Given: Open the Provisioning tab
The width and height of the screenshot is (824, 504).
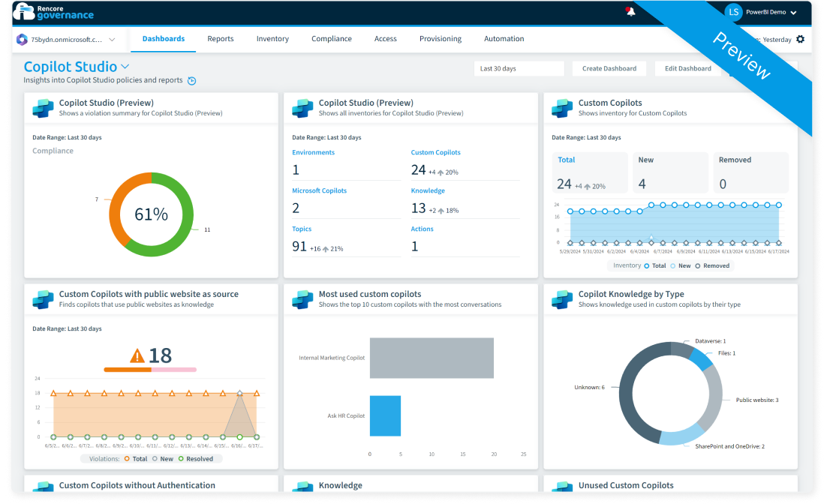Looking at the screenshot, I should [441, 39].
